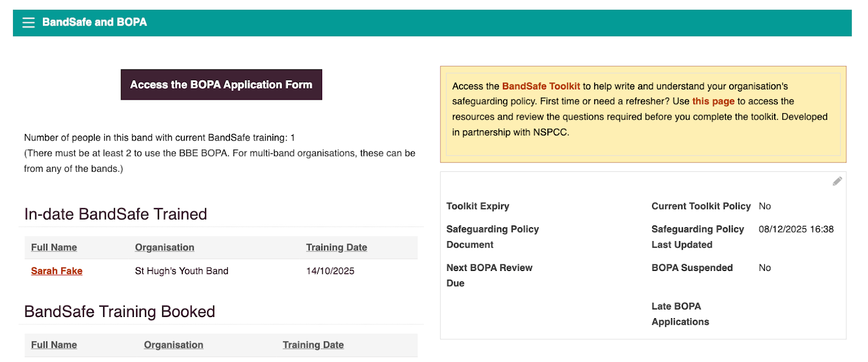The width and height of the screenshot is (868, 362).
Task: Click the 'Toolkit Expiry' label
Action: pyautogui.click(x=477, y=206)
